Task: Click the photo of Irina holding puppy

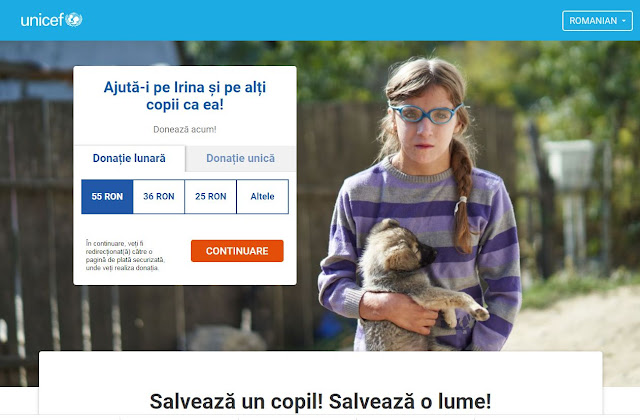Action: tap(420, 204)
